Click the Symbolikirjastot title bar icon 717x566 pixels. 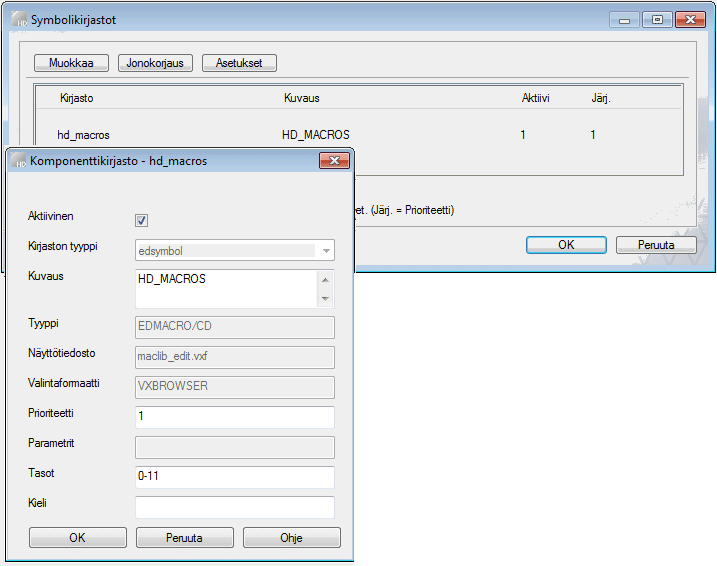[x=17, y=19]
